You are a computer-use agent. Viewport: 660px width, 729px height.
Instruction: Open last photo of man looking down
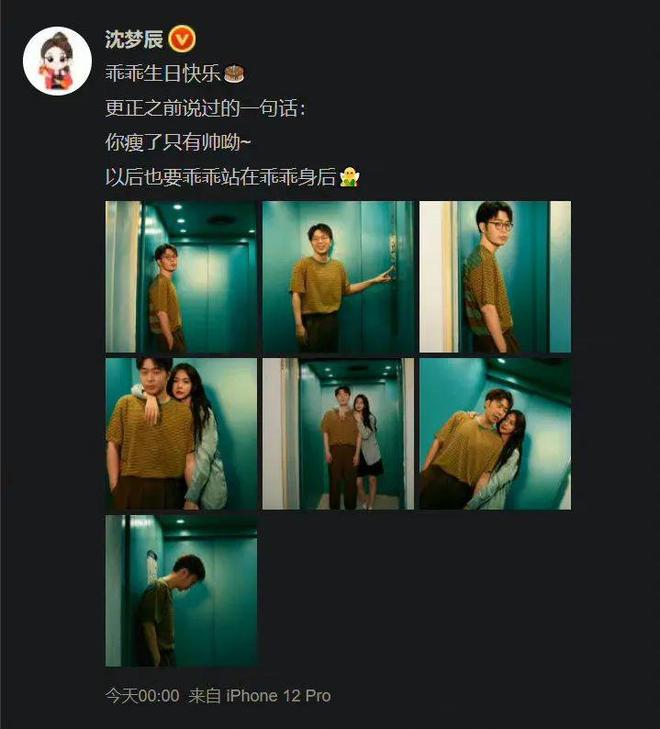point(181,590)
